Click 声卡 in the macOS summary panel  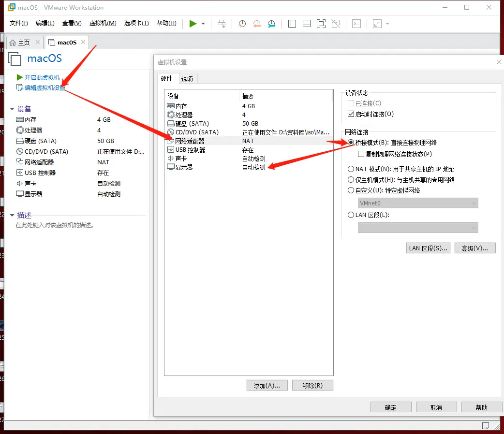click(26, 183)
